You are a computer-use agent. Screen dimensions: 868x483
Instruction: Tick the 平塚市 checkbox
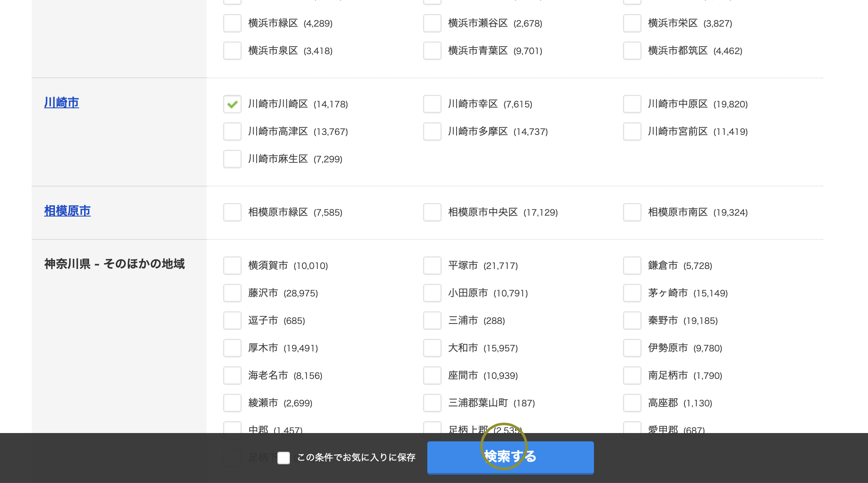pos(432,266)
